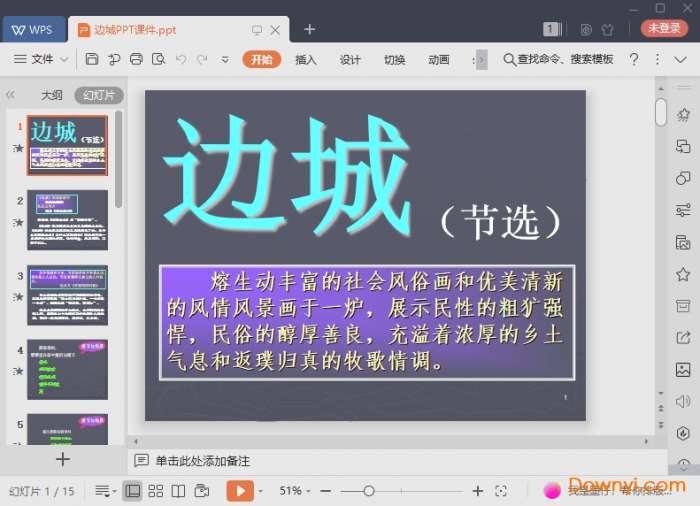The width and height of the screenshot is (700, 506).
Task: Select the 设计 ribbon tab
Action: 350,59
